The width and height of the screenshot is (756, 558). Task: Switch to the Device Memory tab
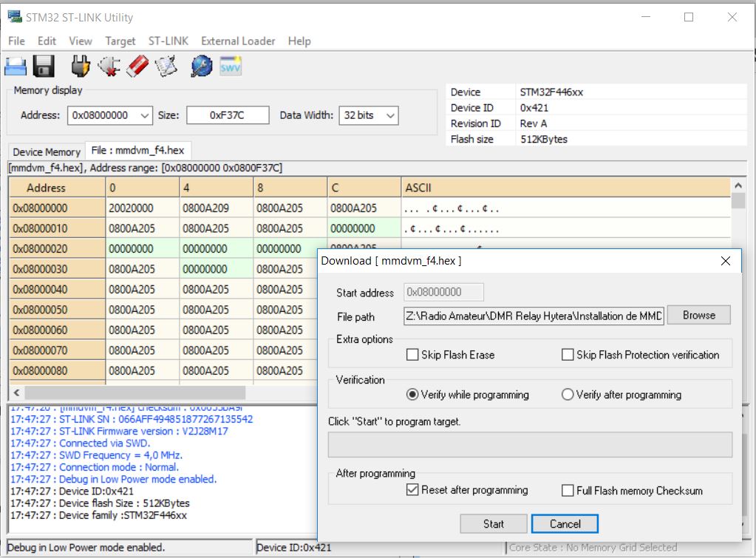[x=47, y=152]
